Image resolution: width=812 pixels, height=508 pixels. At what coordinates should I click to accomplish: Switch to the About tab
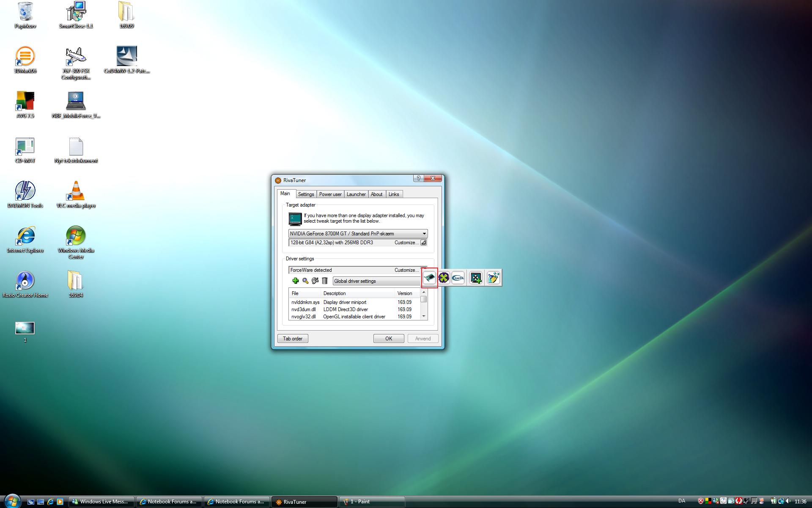pos(376,194)
